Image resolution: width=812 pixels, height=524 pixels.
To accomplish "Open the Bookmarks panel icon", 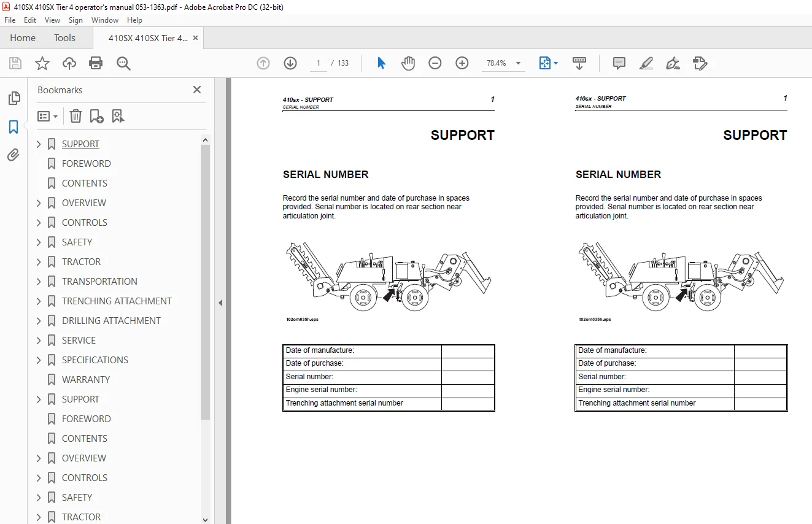I will click(x=14, y=127).
